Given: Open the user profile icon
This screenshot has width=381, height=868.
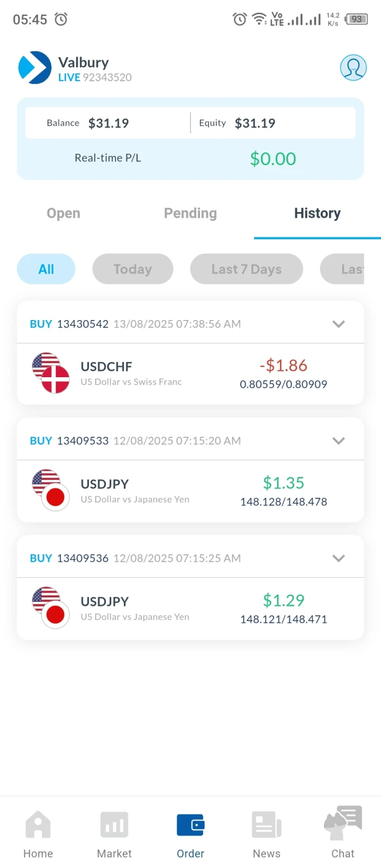Looking at the screenshot, I should pos(353,67).
